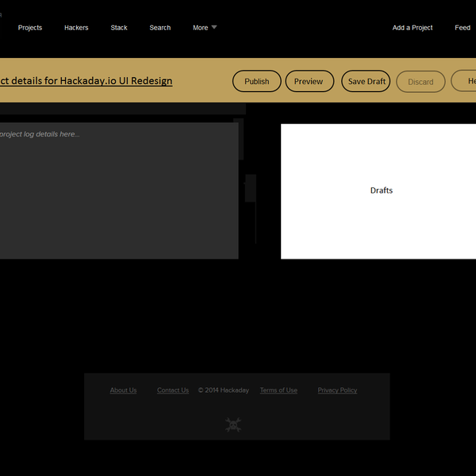Go to the Feed nav item
The image size is (476, 476).
coord(463,28)
